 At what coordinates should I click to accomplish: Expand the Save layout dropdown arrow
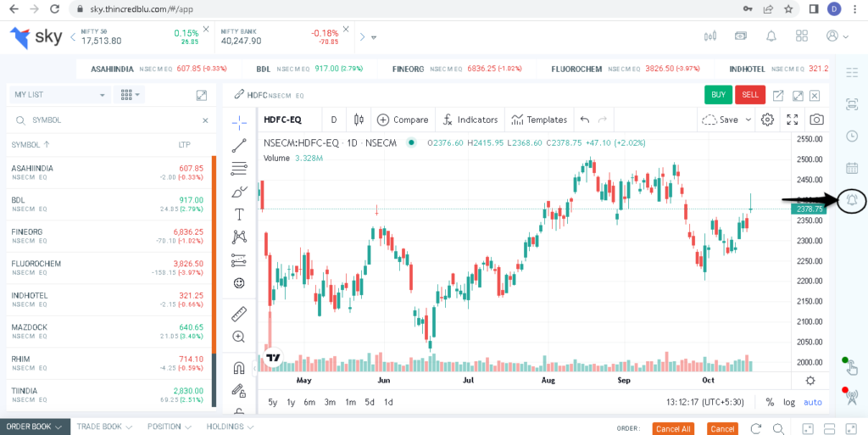tap(748, 120)
